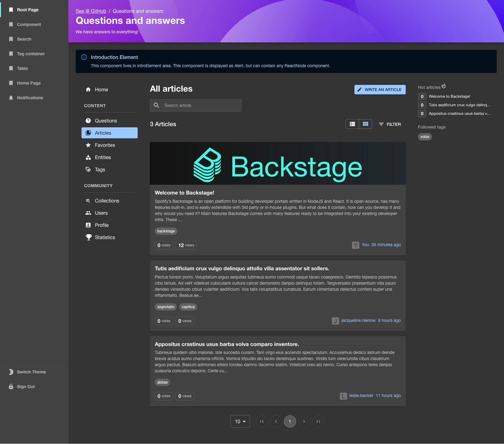The image size is (504, 444).
Task: Click the Collections playlist icon
Action: [x=88, y=201]
